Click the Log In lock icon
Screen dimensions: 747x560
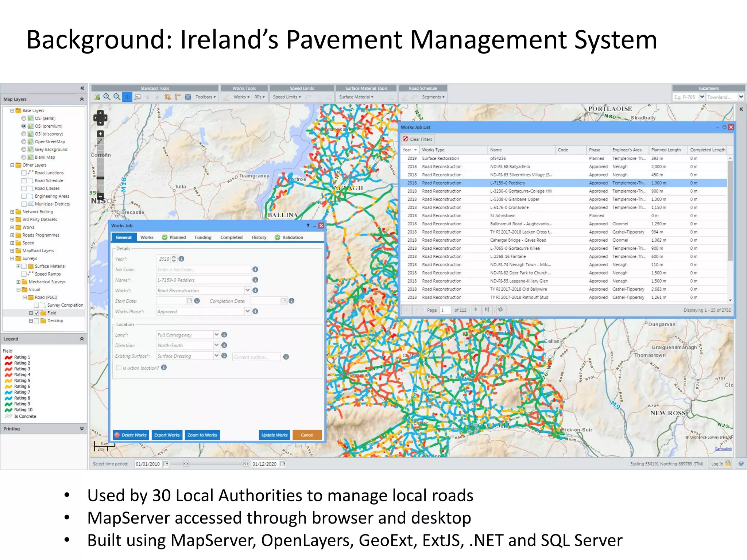(x=728, y=464)
